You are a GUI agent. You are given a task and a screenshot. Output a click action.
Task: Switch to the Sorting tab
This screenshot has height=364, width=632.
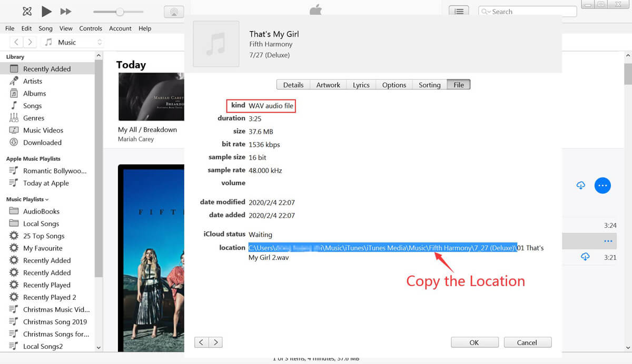tap(430, 85)
